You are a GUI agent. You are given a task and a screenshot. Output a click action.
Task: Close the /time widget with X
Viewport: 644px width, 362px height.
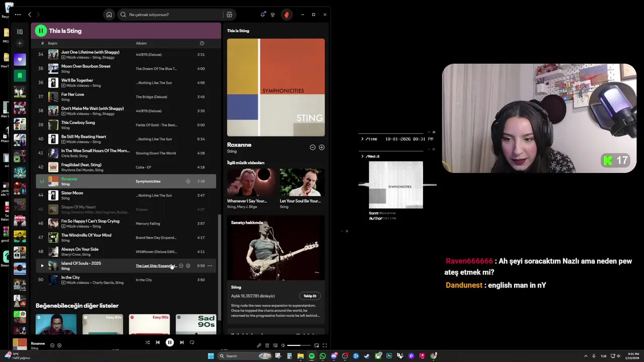click(434, 132)
